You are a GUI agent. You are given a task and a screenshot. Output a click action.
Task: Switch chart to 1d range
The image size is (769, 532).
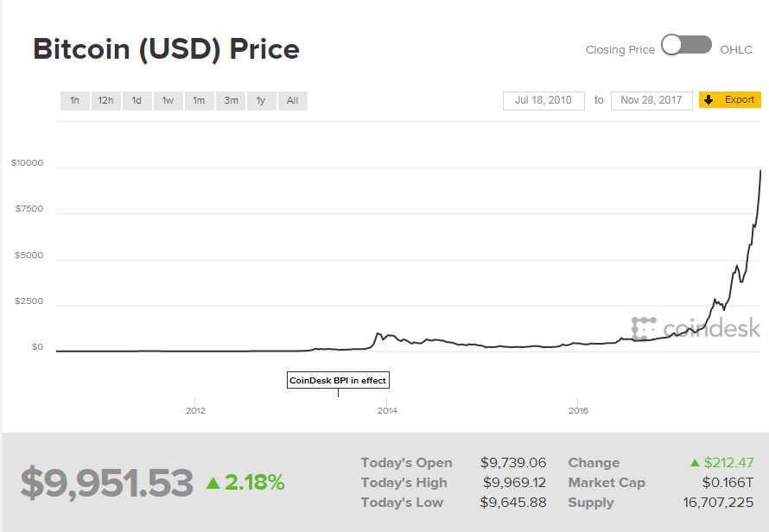[x=137, y=101]
